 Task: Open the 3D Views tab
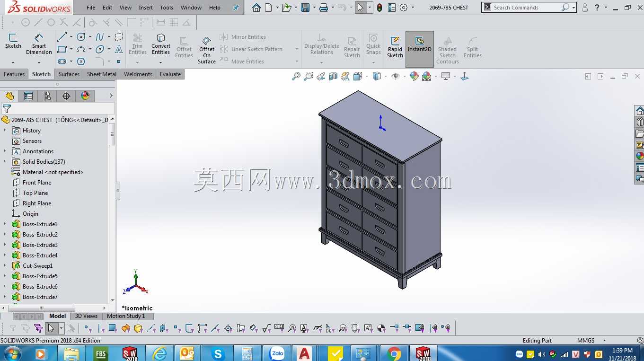86,316
